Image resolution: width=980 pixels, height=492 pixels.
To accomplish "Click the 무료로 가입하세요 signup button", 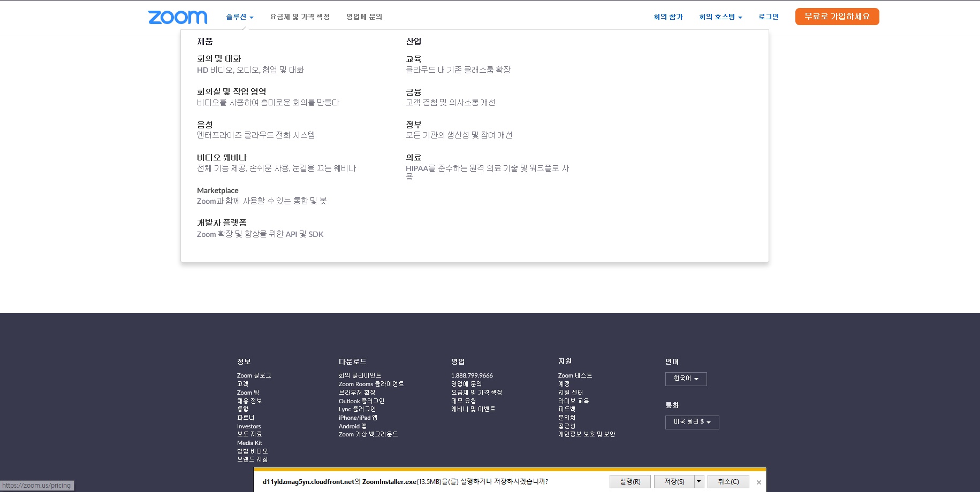I will 837,17.
